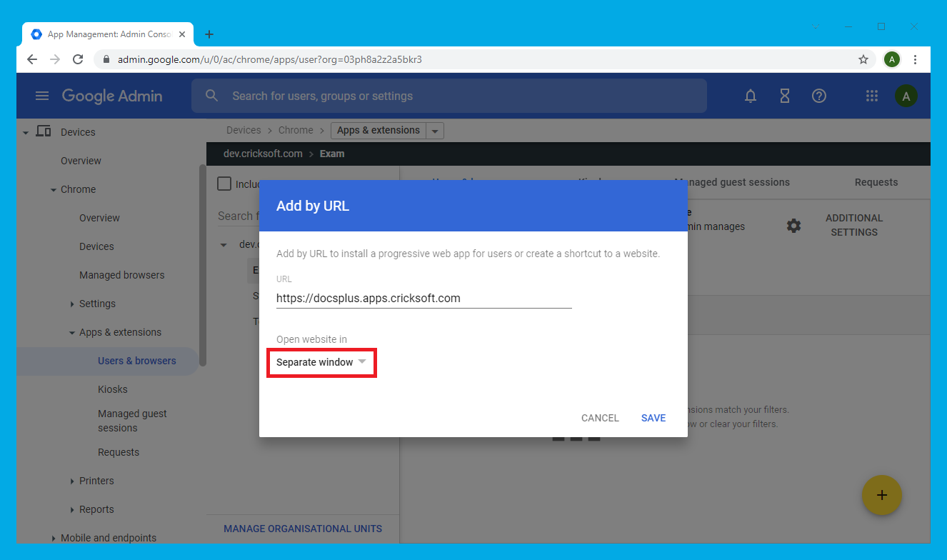Switch to the Requests tab
The image size is (947, 560).
(876, 182)
